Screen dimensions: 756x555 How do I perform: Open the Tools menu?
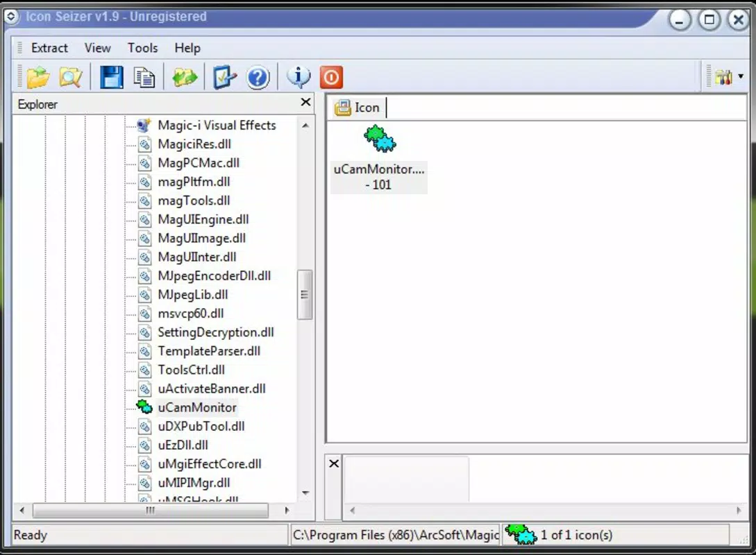(142, 48)
